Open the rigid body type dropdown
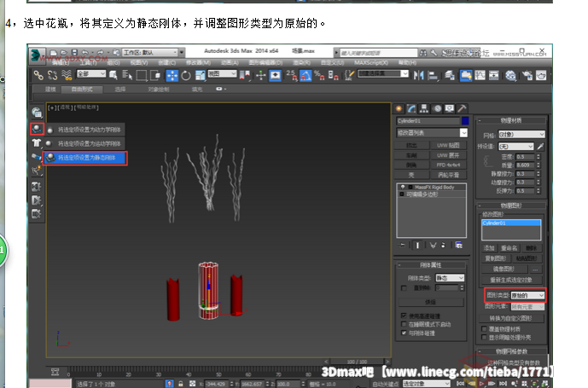Image resolution: width=588 pixels, height=388 pixels. [450, 278]
